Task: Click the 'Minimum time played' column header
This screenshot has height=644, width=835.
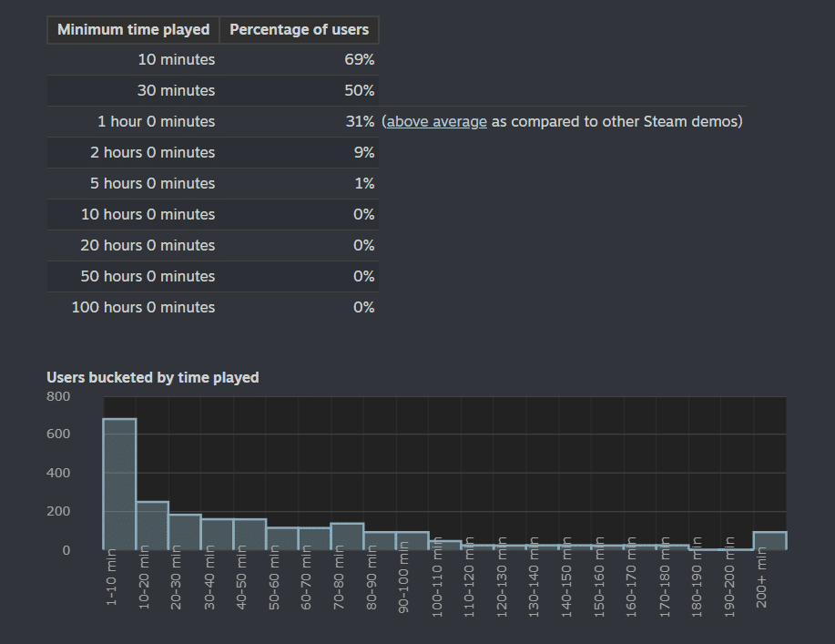Action: pos(133,30)
